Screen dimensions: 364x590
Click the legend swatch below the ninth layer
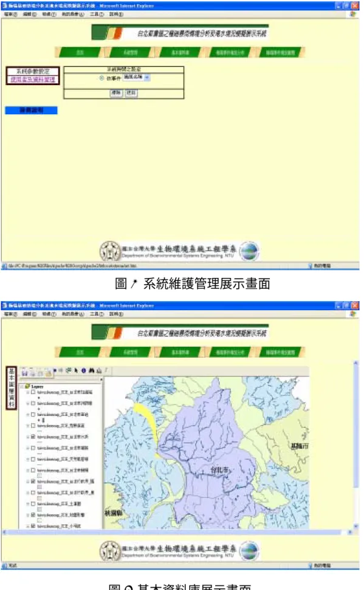tap(39, 487)
